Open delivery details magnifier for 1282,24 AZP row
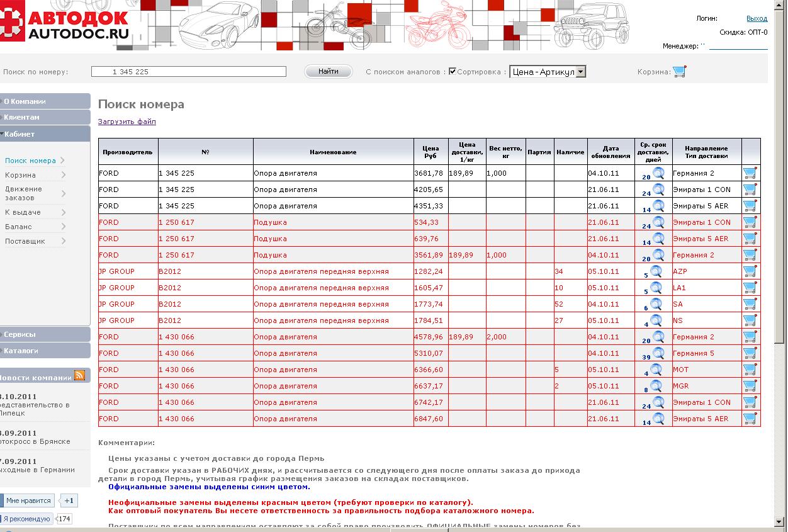Image resolution: width=788 pixels, height=532 pixels. pyautogui.click(x=656, y=271)
